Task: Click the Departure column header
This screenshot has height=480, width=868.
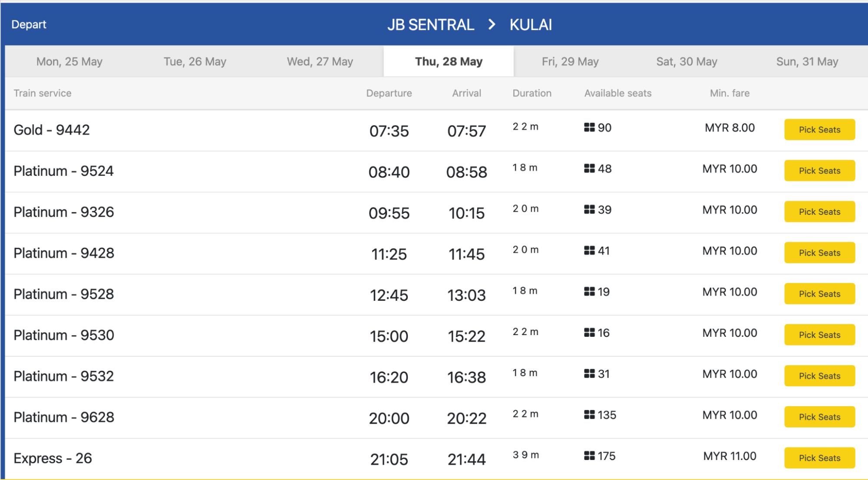Action: pos(389,93)
